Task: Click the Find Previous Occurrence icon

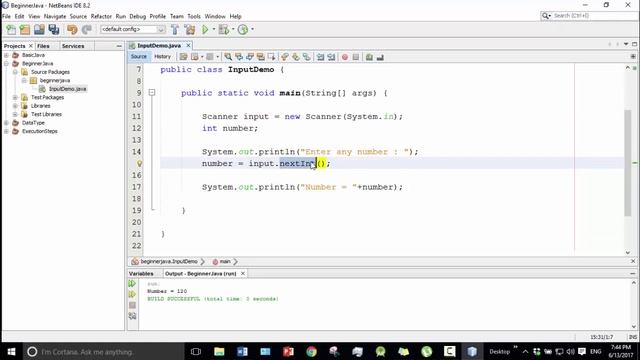Action: pos(239,57)
